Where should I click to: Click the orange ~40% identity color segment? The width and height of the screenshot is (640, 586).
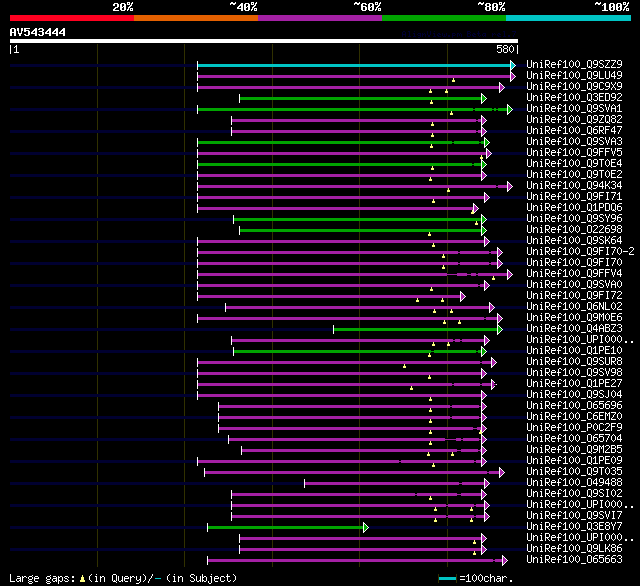point(196,18)
